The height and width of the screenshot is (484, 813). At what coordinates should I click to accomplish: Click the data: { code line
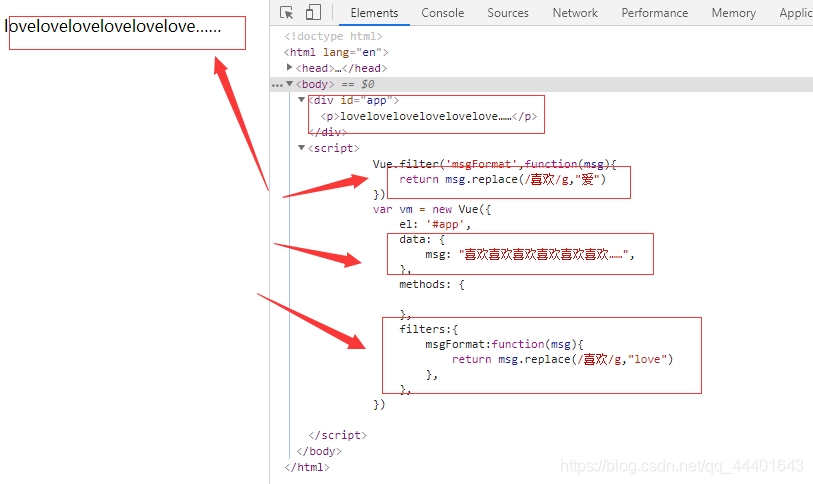click(x=422, y=240)
